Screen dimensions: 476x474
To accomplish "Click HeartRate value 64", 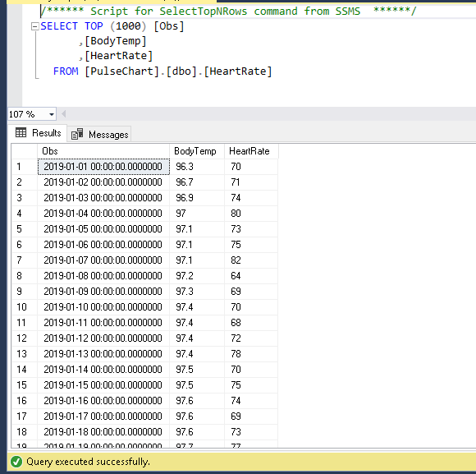I will pyautogui.click(x=251, y=275).
